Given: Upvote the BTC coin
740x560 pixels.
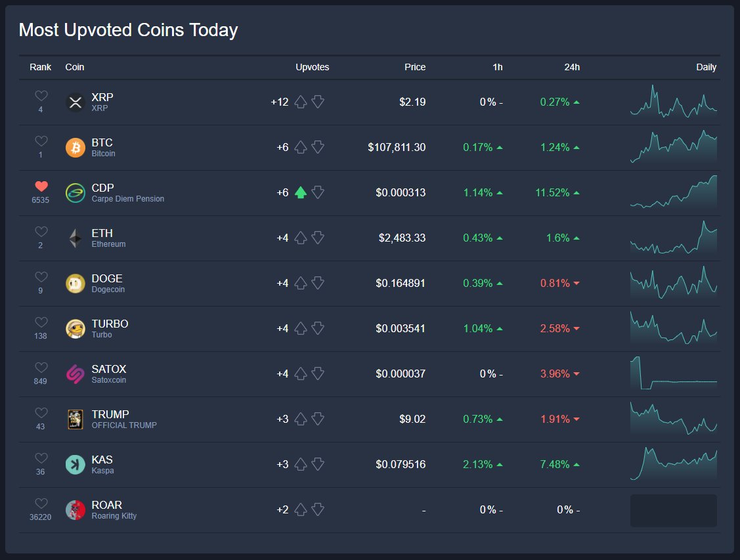Looking at the screenshot, I should coord(301,147).
